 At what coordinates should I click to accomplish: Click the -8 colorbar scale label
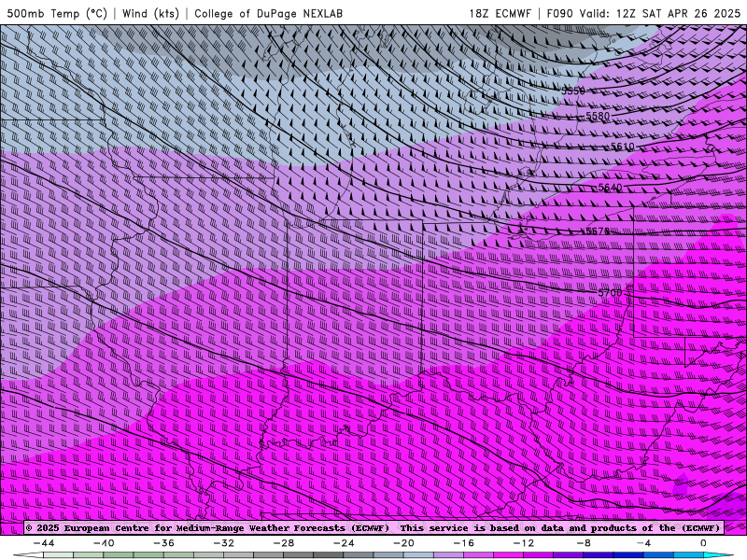584,543
